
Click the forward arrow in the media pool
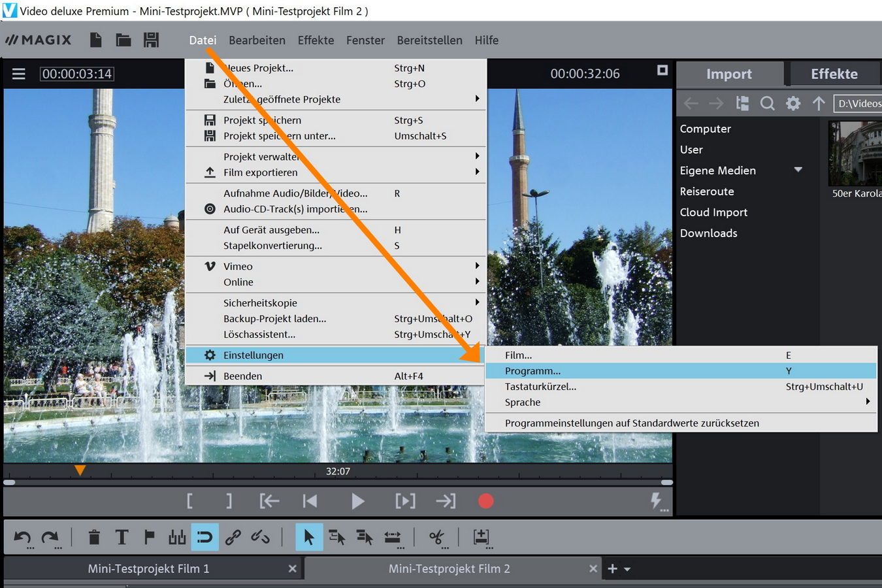pyautogui.click(x=716, y=103)
